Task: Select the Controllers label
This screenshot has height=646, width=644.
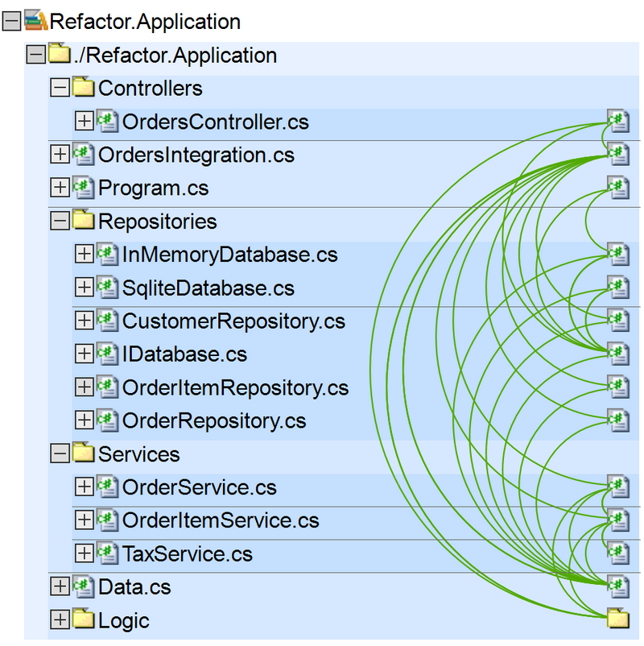Action: (x=151, y=88)
